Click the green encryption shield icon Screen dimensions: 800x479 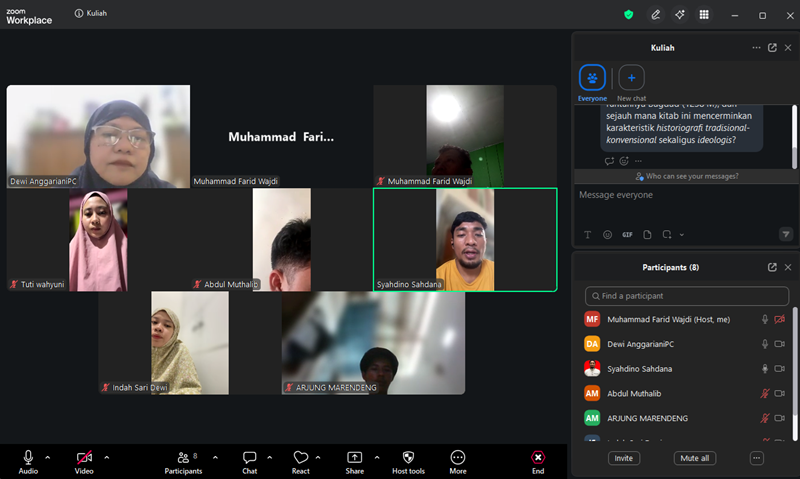(629, 15)
